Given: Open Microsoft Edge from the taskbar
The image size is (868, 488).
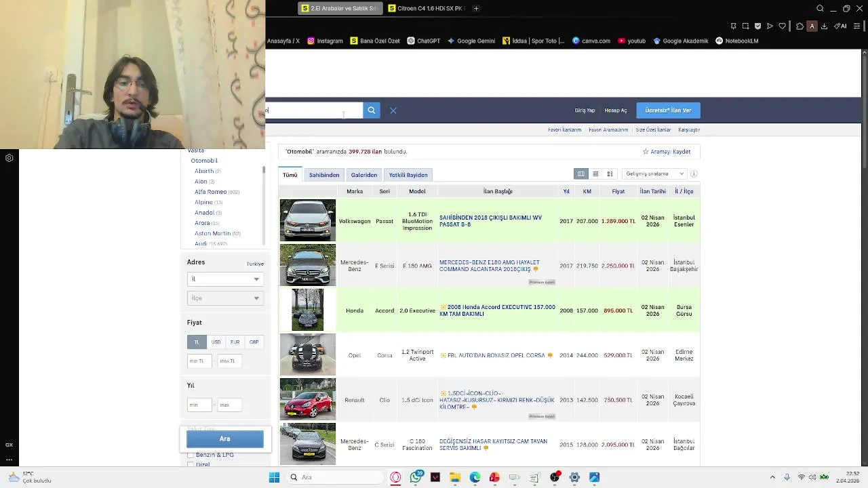Looking at the screenshot, I should [x=475, y=477].
